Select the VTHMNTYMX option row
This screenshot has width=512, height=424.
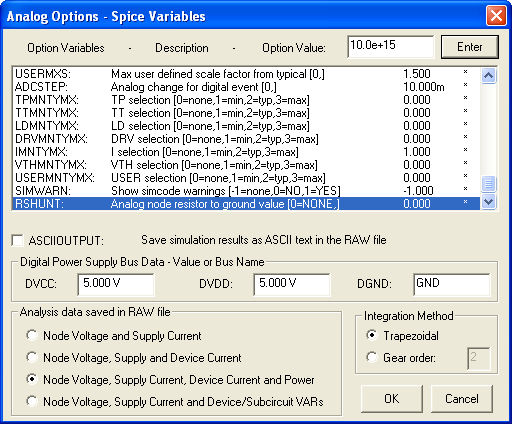pos(246,165)
